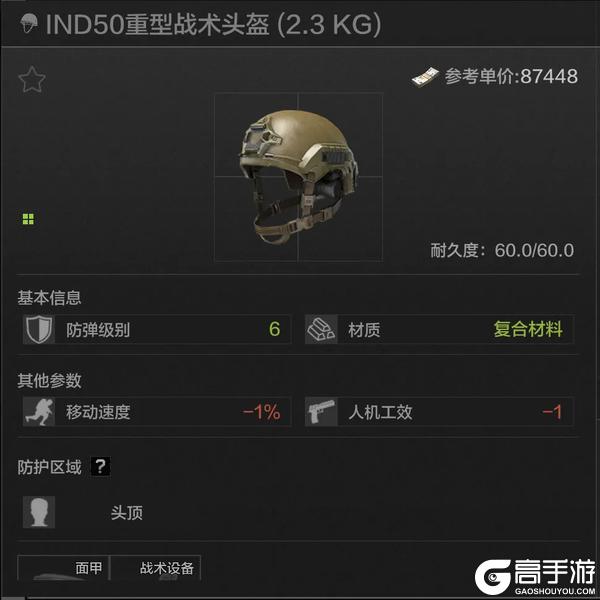This screenshot has width=600, height=600.
Task: Click the shield icon for 防弹级别
Action: 39,329
